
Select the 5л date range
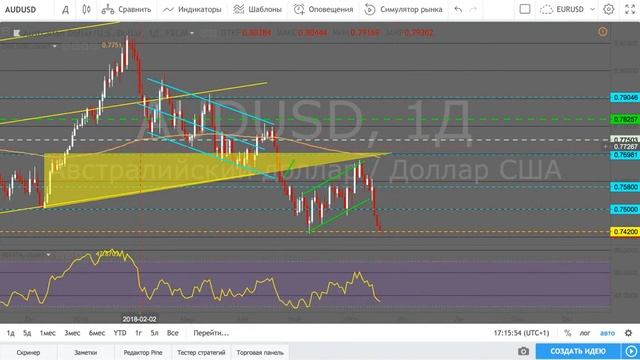(154, 333)
